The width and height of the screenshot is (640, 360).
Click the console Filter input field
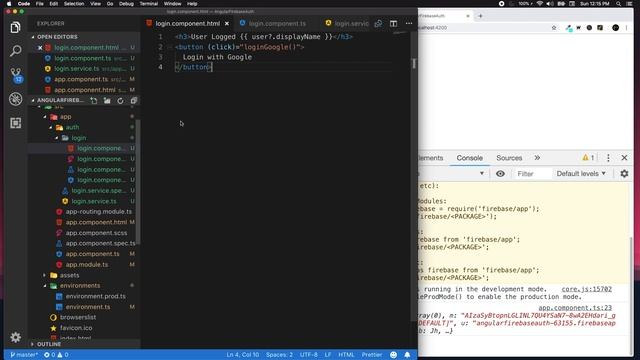pos(532,173)
